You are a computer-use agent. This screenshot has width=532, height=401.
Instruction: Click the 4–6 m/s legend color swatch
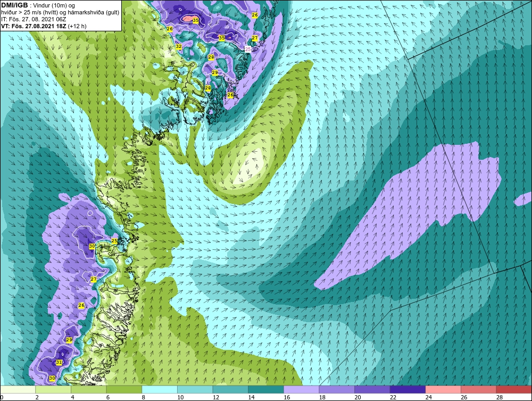tap(88, 389)
